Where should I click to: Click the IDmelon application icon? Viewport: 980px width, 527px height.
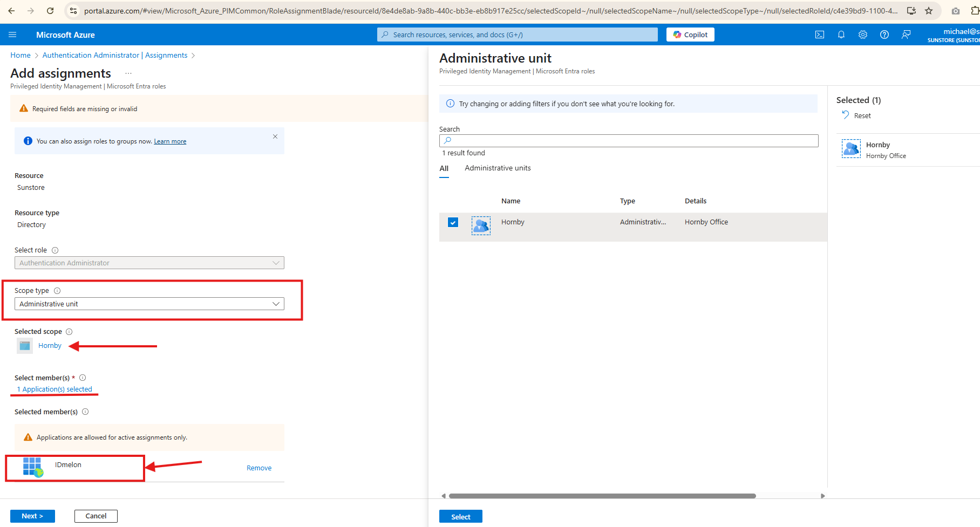33,467
